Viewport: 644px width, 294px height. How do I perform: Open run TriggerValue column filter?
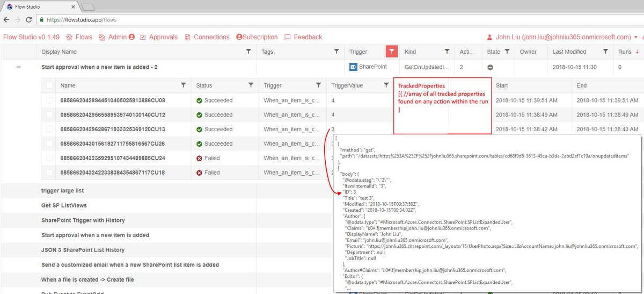(386, 85)
